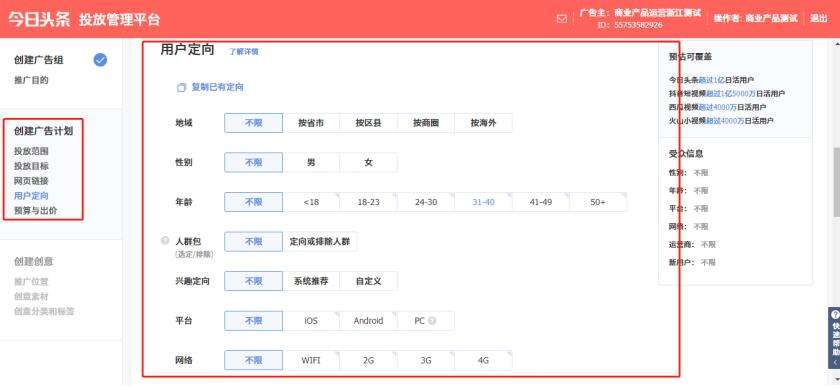The width and height of the screenshot is (840, 388).
Task: Choose 按海外 region targeting
Action: click(x=483, y=123)
